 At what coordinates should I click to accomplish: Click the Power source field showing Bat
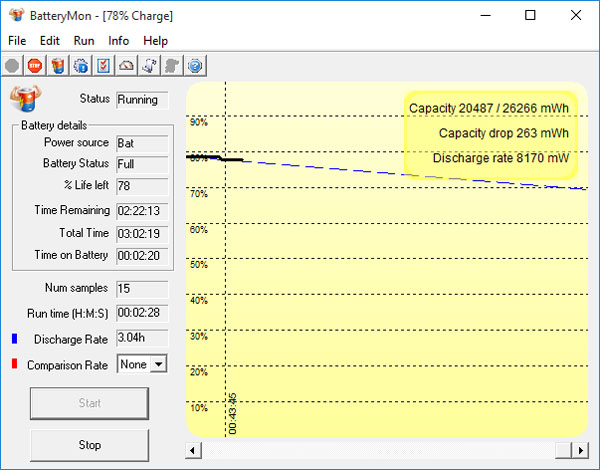pos(142,144)
